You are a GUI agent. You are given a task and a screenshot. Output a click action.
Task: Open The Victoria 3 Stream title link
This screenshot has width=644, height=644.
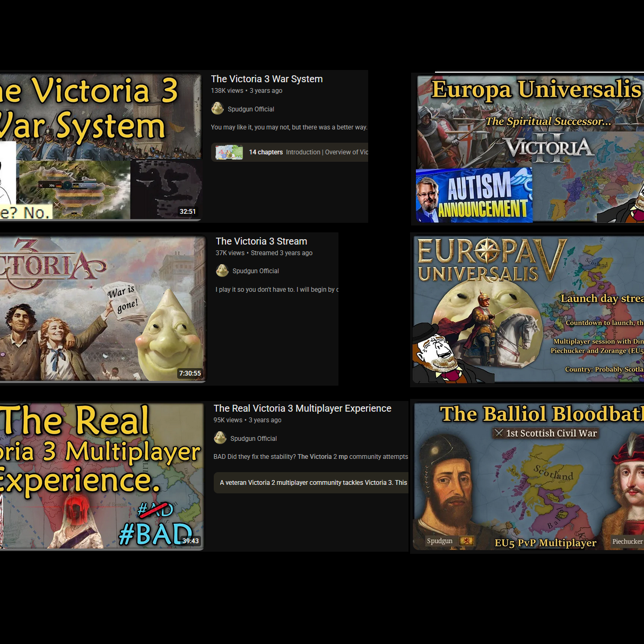tap(262, 241)
